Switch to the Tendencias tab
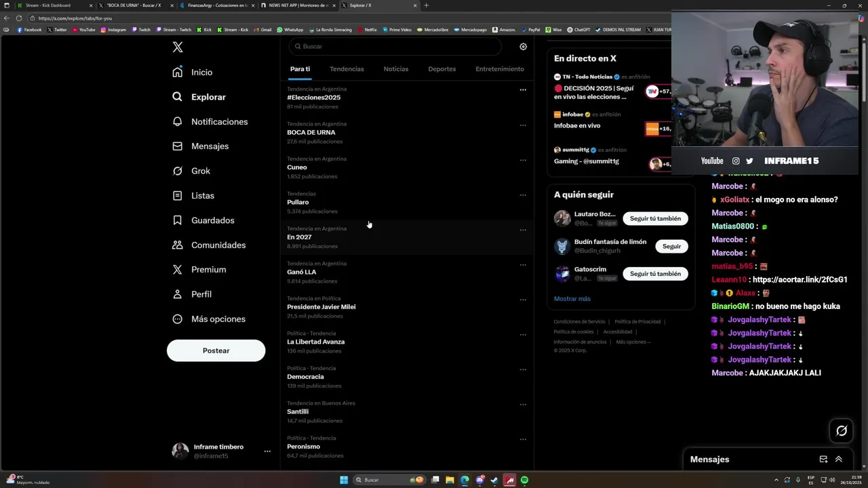The image size is (868, 488). click(x=347, y=69)
